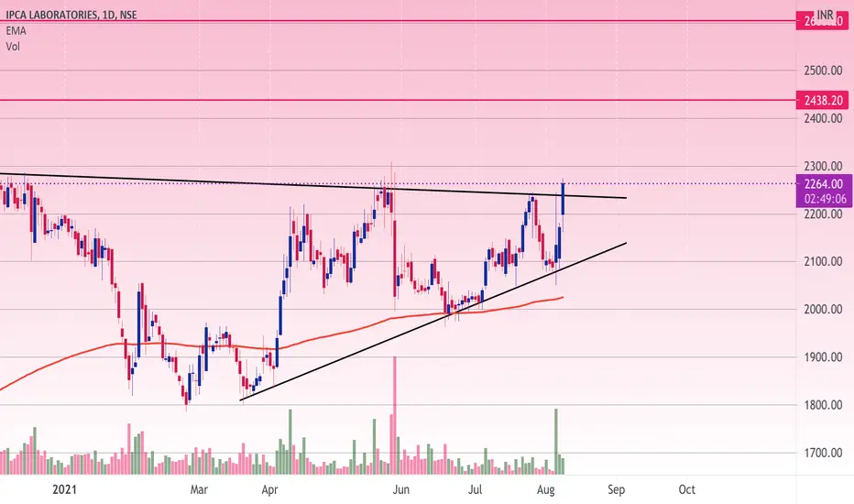This screenshot has height=504, width=854.
Task: Click the 2100.00 price axis label
Action: point(823,261)
